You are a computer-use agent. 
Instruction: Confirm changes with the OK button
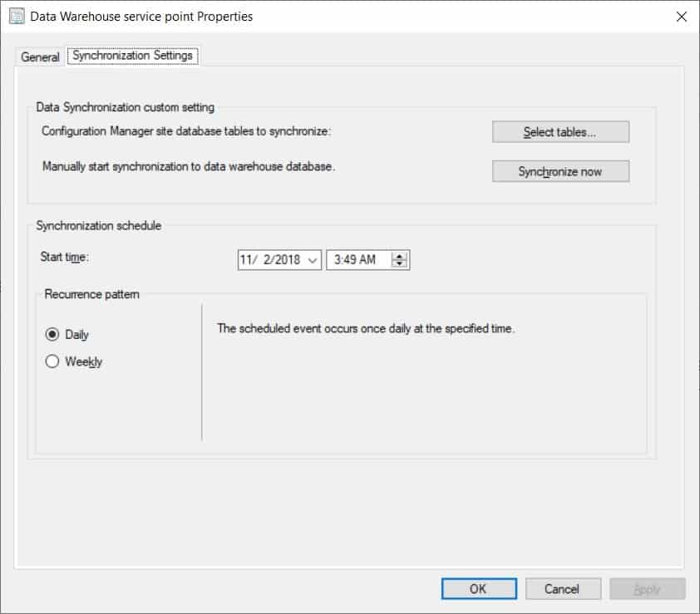(x=478, y=588)
